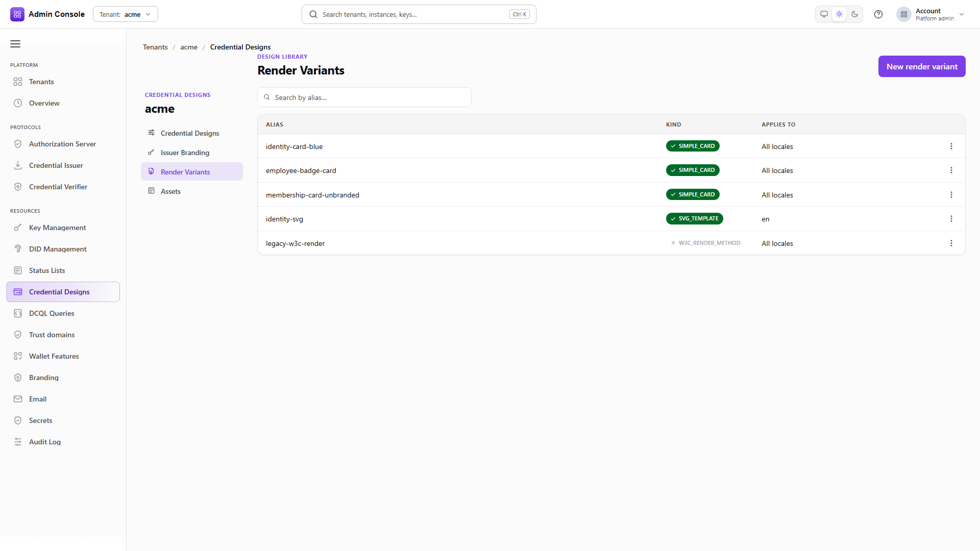Open identity-card-blue row
Screen dimensions: 980x551
coord(611,146)
